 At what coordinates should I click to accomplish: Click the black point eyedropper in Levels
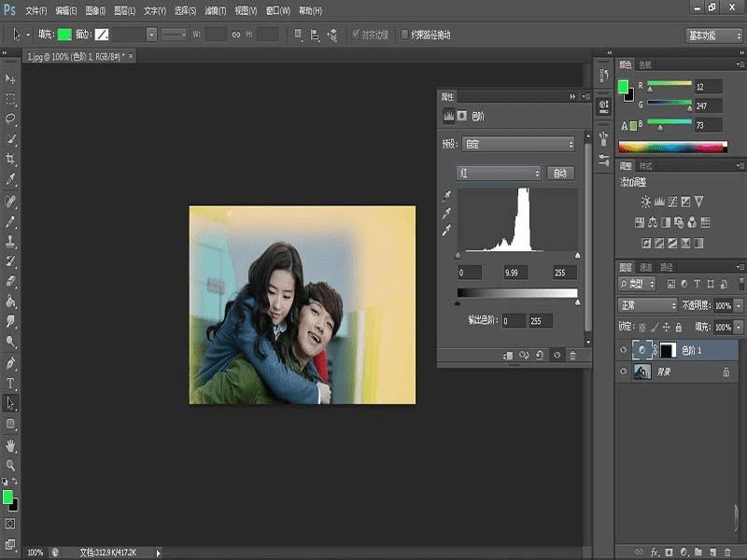[x=446, y=197]
